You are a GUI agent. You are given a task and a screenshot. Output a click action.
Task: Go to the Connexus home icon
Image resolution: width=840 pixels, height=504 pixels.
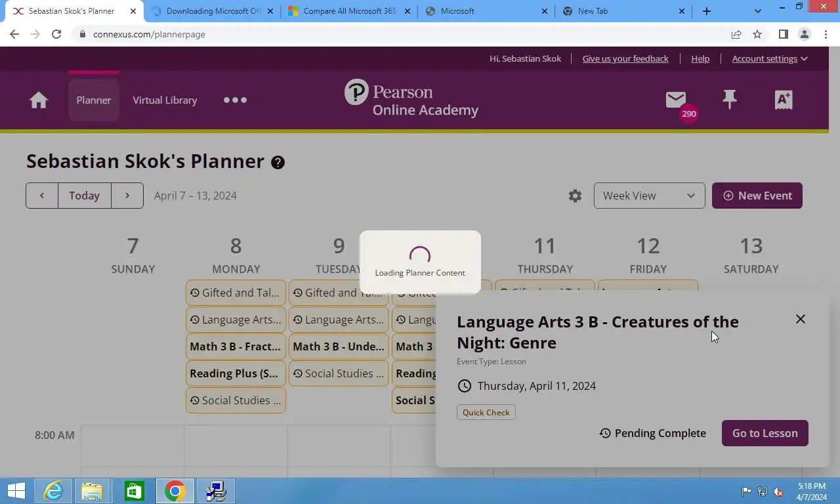coord(39,100)
